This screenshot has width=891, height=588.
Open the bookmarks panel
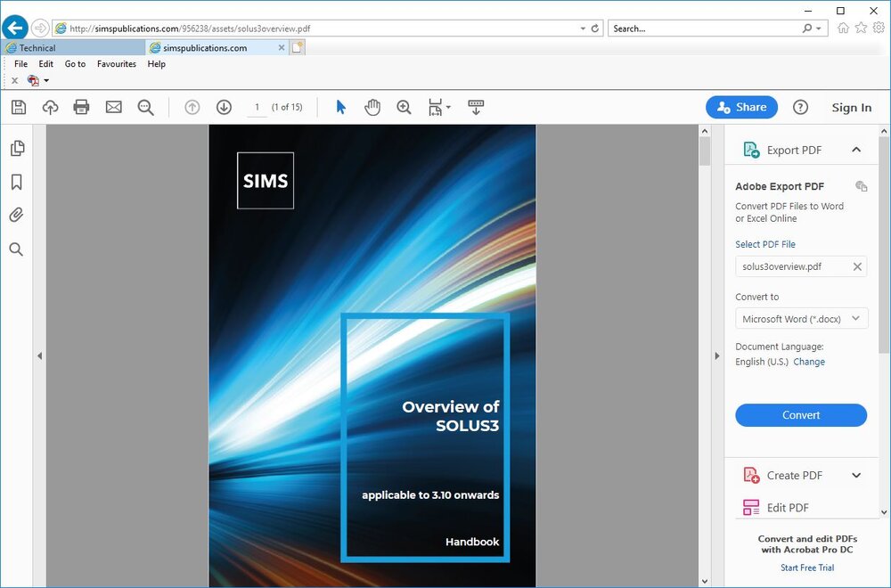tap(16, 182)
